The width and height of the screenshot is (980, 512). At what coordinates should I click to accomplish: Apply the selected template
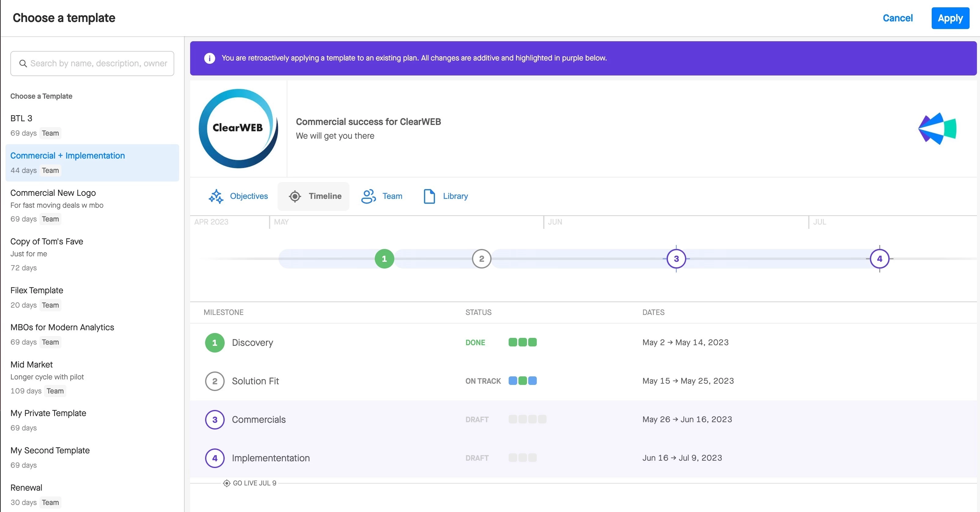coord(950,18)
